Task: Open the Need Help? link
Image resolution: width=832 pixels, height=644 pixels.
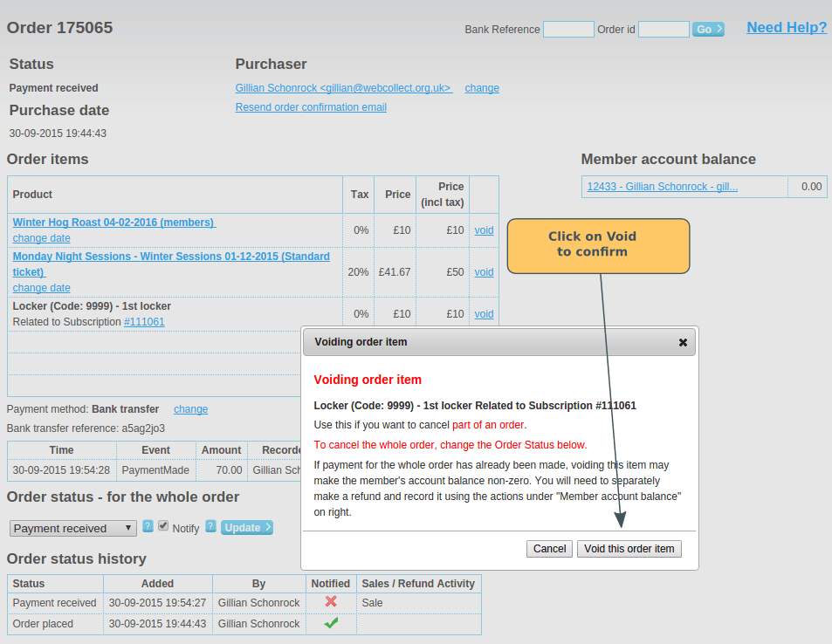Action: click(787, 28)
